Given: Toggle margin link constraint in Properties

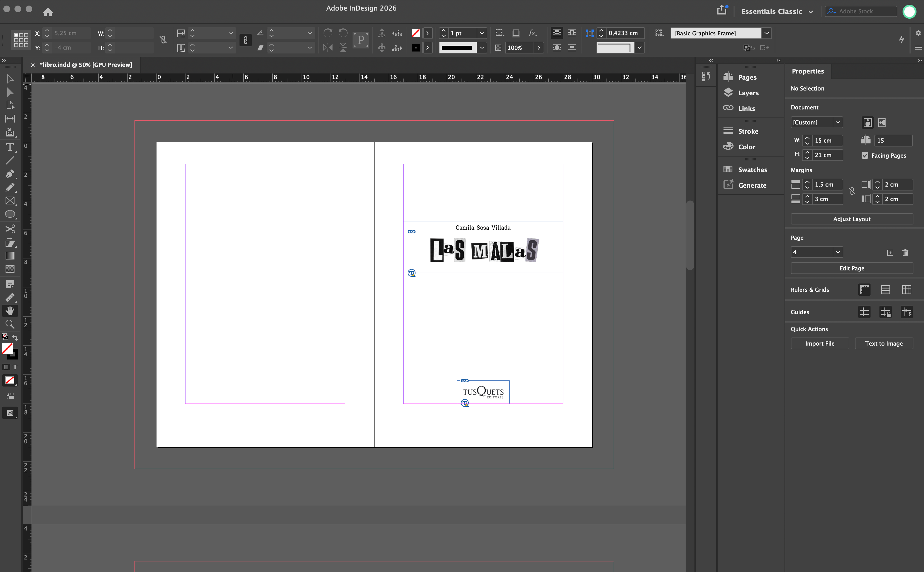Looking at the screenshot, I should coord(852,191).
